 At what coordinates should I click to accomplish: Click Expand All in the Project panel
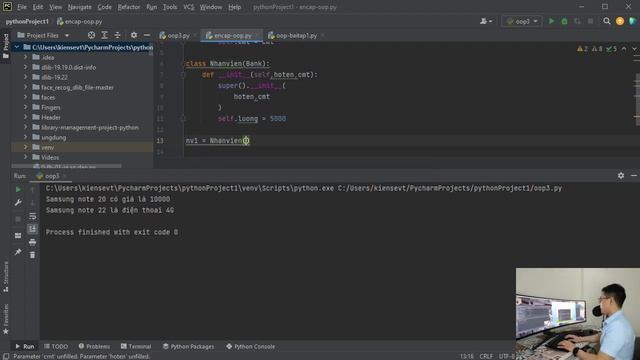[104, 36]
